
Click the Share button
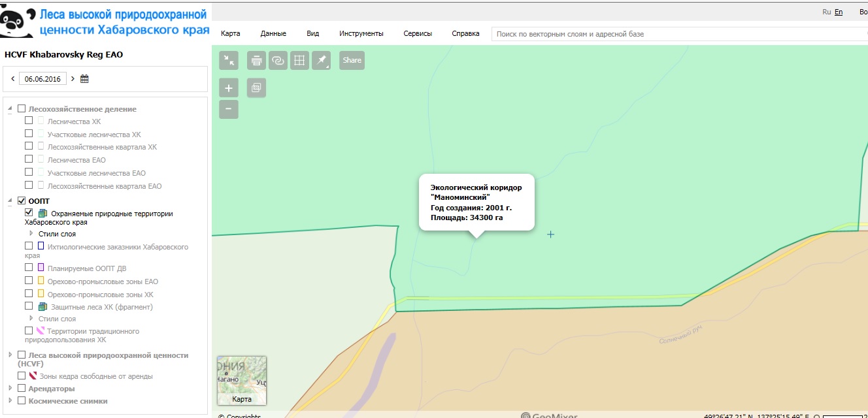coord(352,60)
